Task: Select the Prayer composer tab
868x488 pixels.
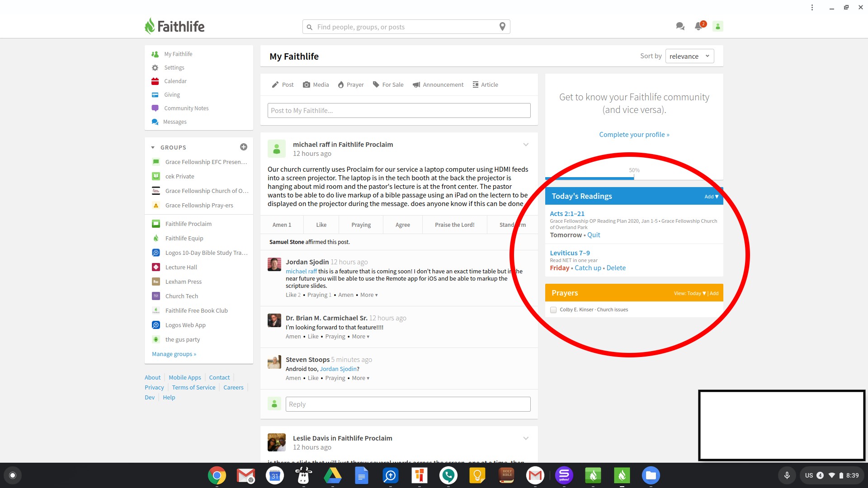Action: 351,84
